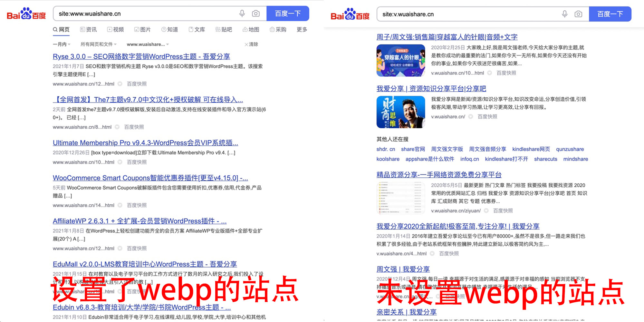Expand the www.wuaishare... site filter dropdown

tap(148, 44)
